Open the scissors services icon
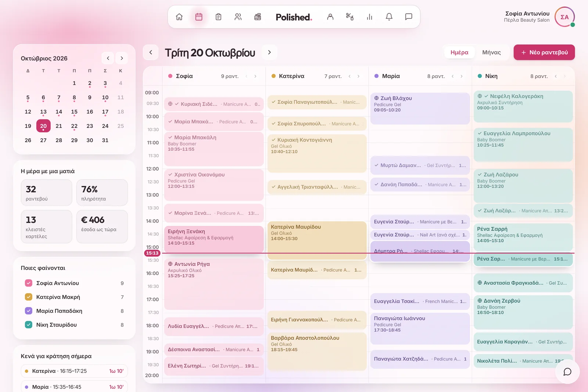588x392 pixels. (x=349, y=17)
